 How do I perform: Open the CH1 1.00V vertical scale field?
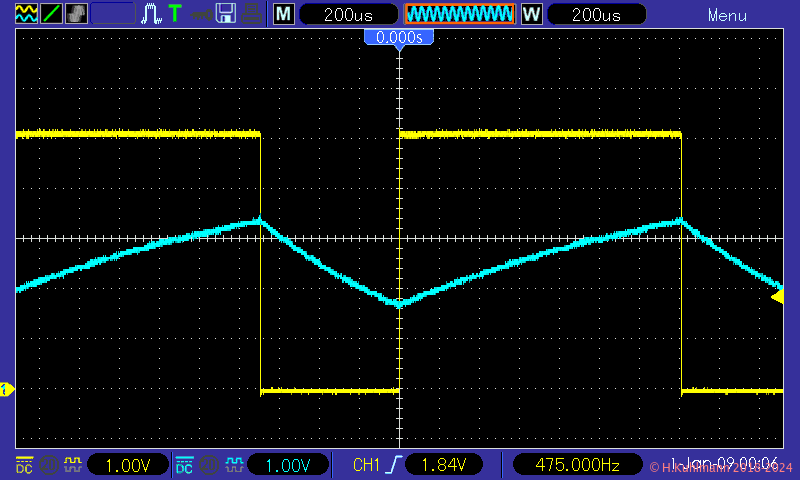pos(127,465)
